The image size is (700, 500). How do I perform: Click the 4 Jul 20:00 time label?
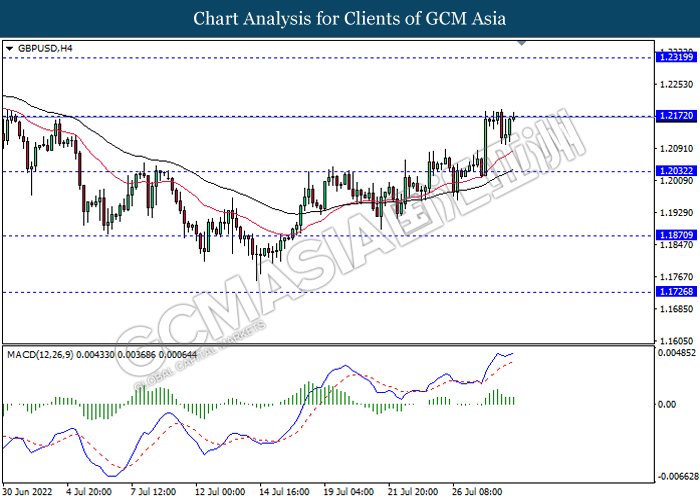pos(89,492)
